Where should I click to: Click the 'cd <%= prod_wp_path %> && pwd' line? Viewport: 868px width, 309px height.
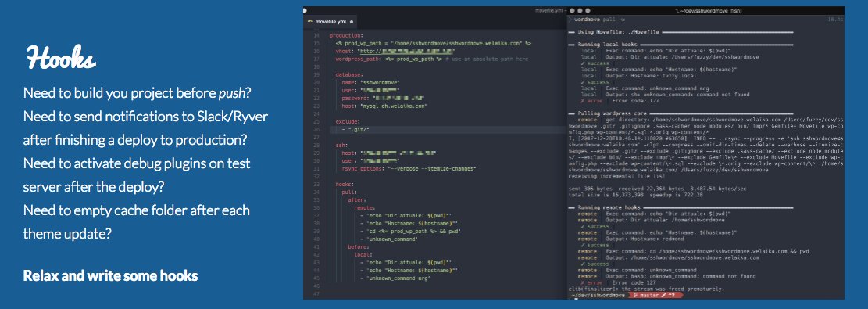tap(410, 231)
